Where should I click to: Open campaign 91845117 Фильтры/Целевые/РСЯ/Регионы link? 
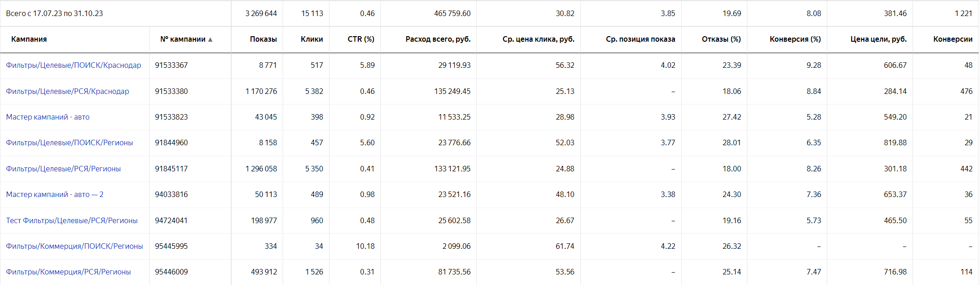tap(63, 169)
